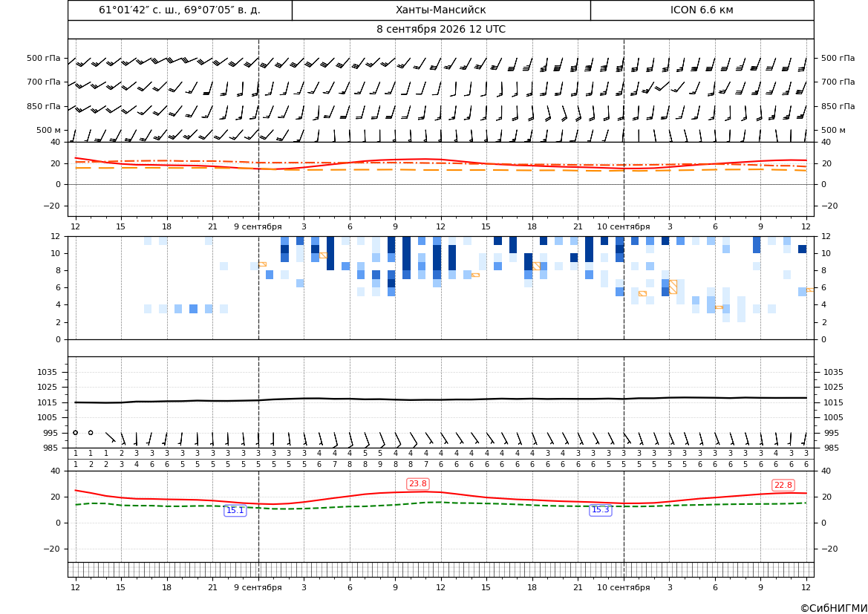Click the 500 гПа label on left axis
The width and height of the screenshot is (868, 614).
point(44,58)
